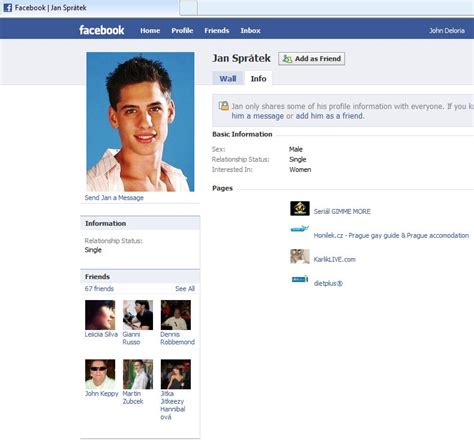Click See All friends link

185,289
